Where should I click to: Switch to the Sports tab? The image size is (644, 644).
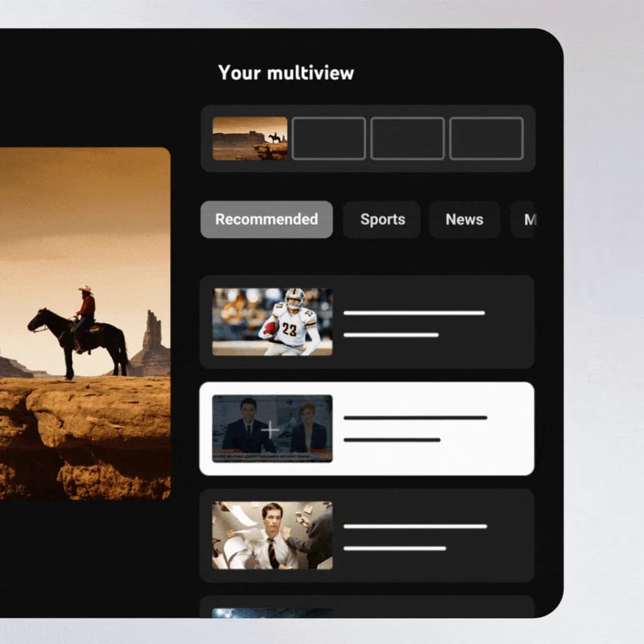coord(382,219)
